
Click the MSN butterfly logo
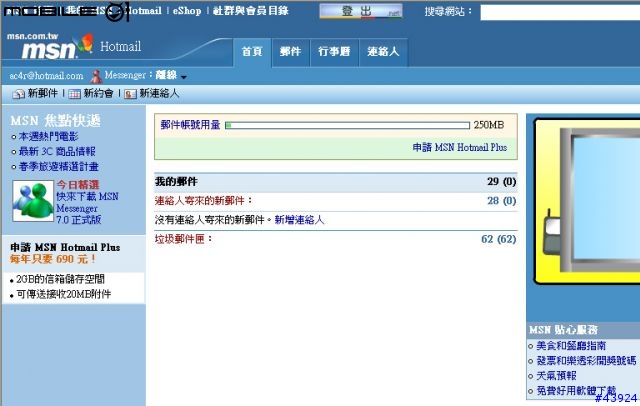tap(85, 44)
